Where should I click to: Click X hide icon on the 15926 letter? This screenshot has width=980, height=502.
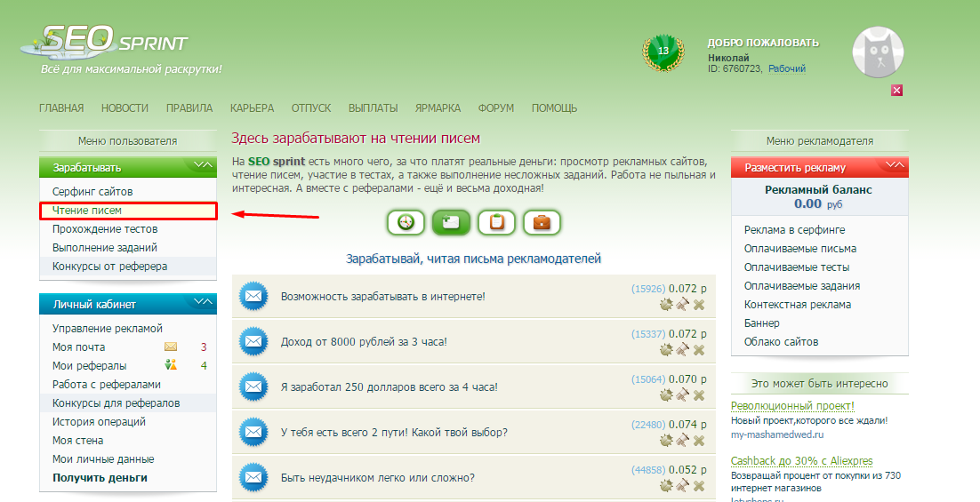(x=699, y=305)
